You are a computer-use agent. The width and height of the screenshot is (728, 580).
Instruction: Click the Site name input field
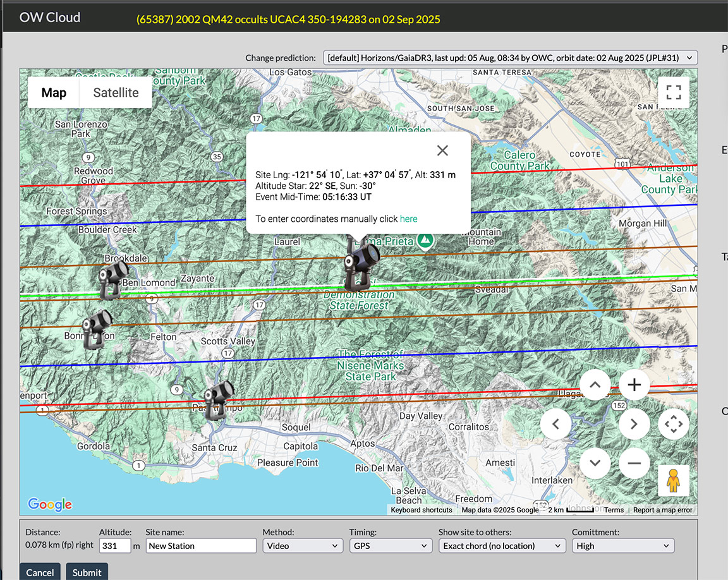pos(201,546)
